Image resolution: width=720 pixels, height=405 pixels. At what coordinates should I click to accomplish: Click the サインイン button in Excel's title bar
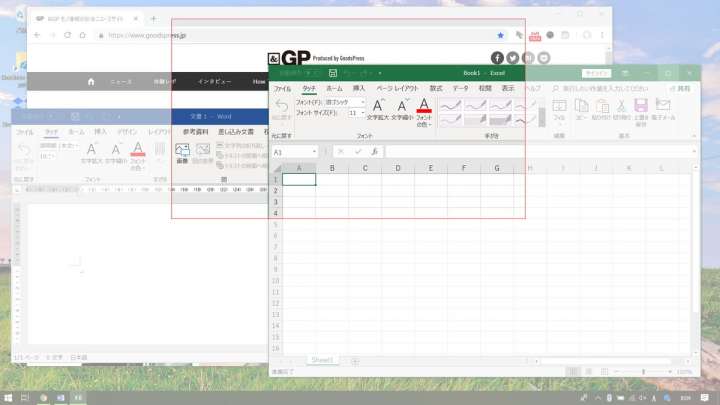(596, 73)
